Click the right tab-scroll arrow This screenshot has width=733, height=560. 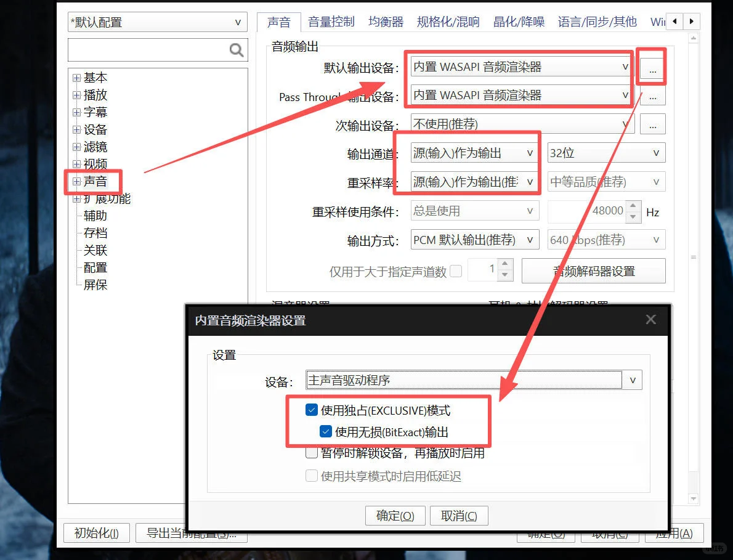[691, 20]
